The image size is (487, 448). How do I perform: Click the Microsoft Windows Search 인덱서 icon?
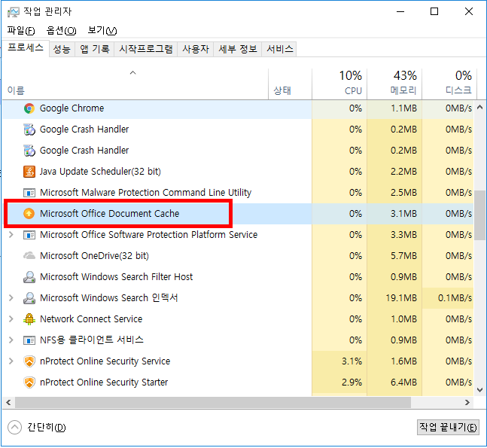click(29, 298)
